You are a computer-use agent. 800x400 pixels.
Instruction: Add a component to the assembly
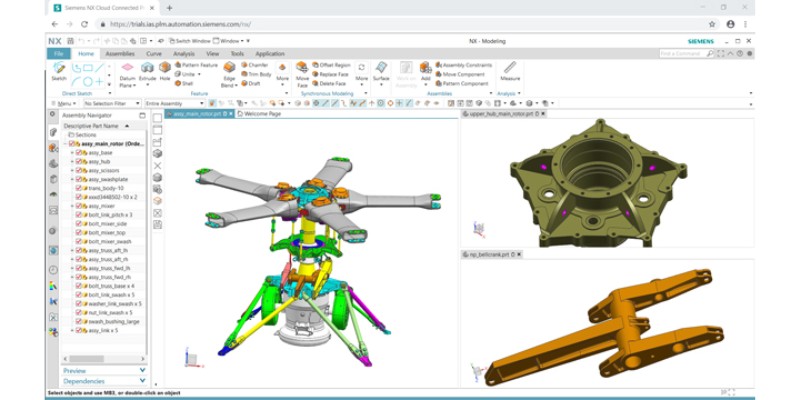[426, 71]
